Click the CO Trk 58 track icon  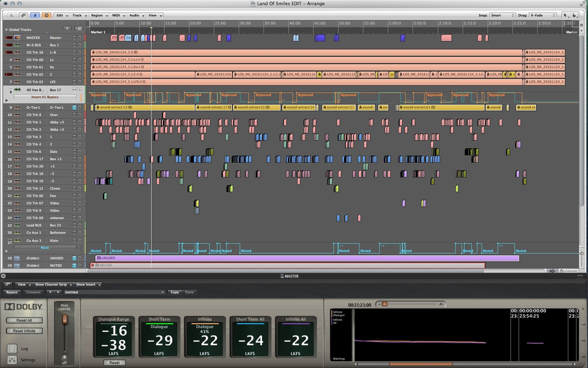click(17, 52)
